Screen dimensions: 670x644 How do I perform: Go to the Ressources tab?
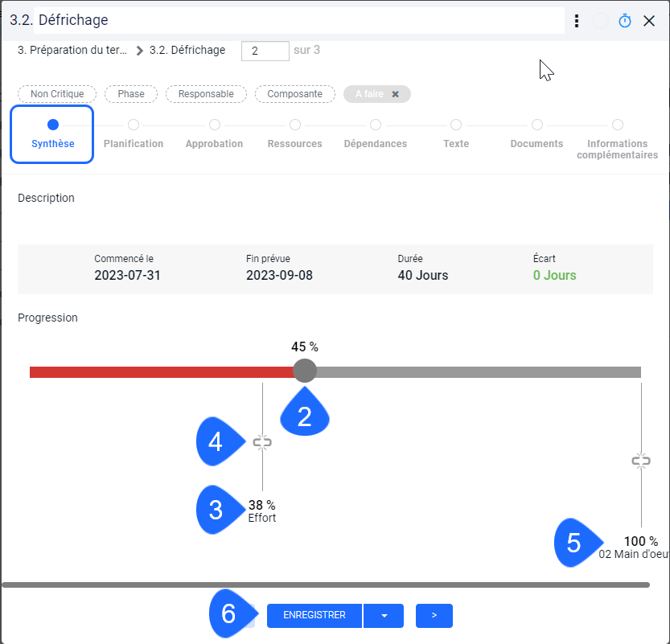295,134
